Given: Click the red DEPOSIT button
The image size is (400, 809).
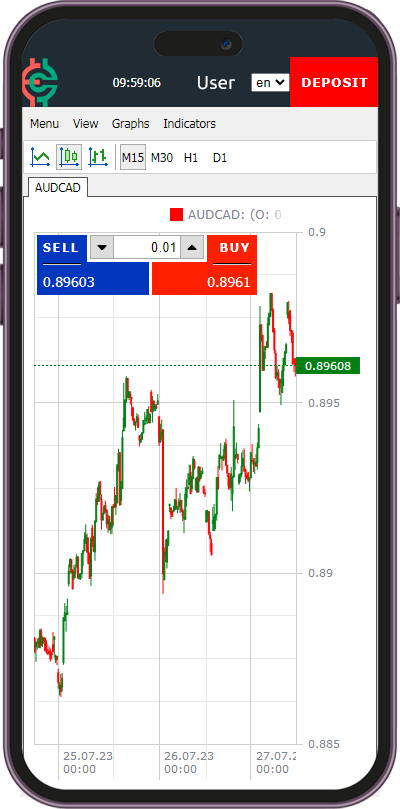Looking at the screenshot, I should 334,83.
